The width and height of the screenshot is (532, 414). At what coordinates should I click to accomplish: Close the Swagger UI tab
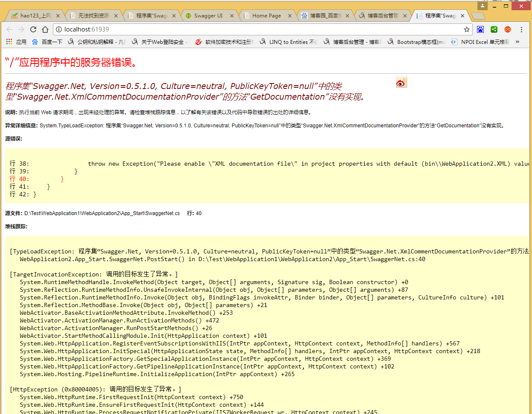232,16
